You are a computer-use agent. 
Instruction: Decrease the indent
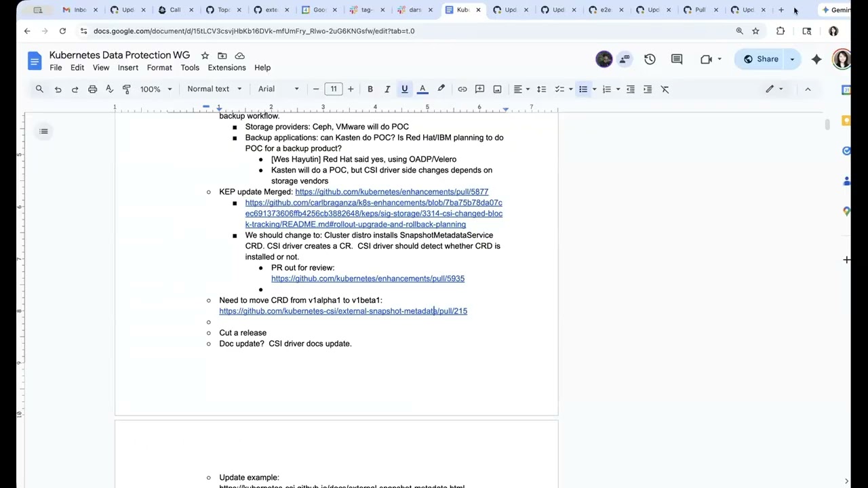[630, 89]
